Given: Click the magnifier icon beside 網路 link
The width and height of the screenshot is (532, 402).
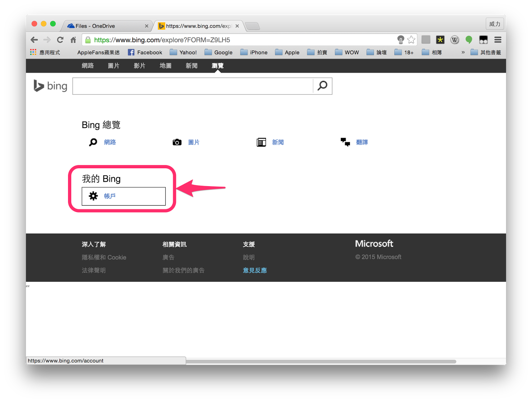Looking at the screenshot, I should click(93, 142).
